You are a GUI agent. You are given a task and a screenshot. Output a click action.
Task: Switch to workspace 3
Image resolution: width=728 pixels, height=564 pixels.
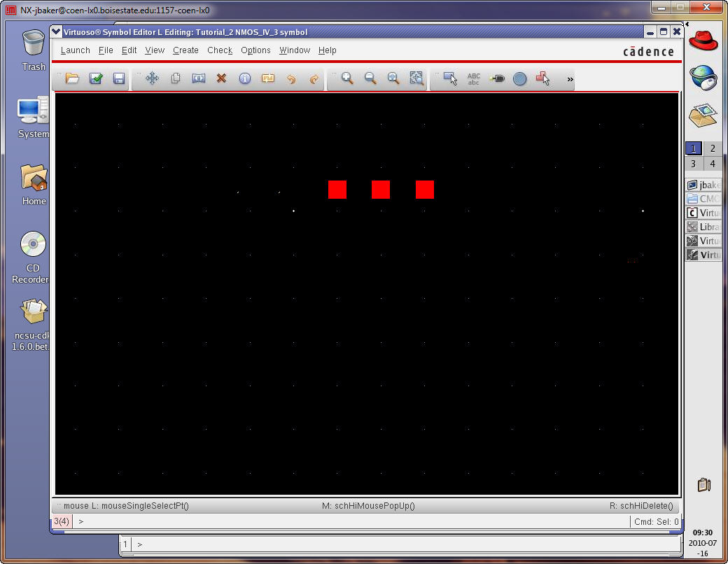point(693,164)
